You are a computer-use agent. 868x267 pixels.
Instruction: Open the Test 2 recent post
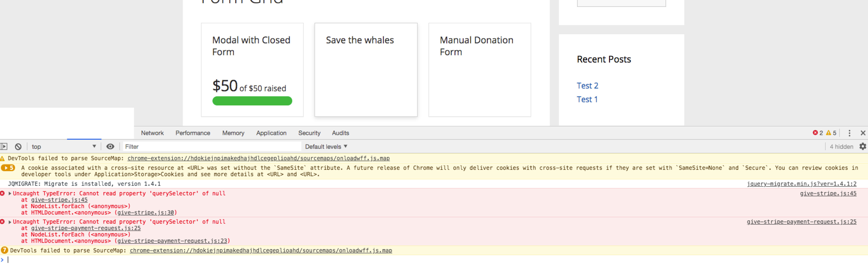click(587, 86)
